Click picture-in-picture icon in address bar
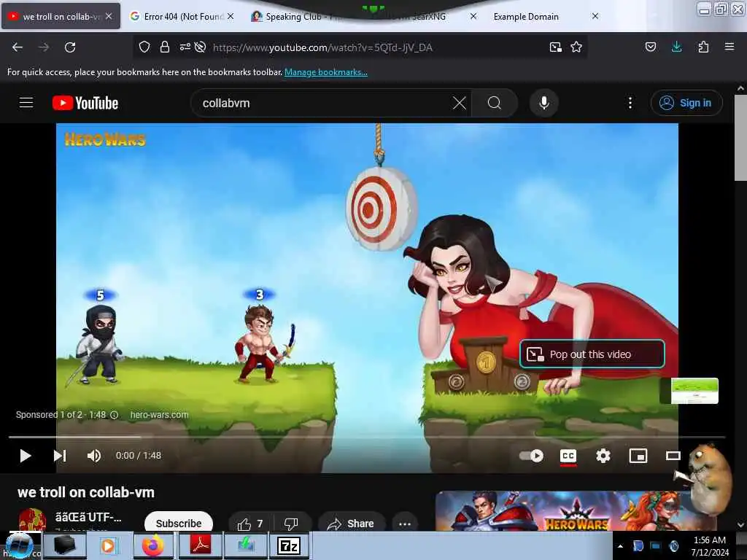Image resolution: width=747 pixels, height=560 pixels. click(555, 47)
